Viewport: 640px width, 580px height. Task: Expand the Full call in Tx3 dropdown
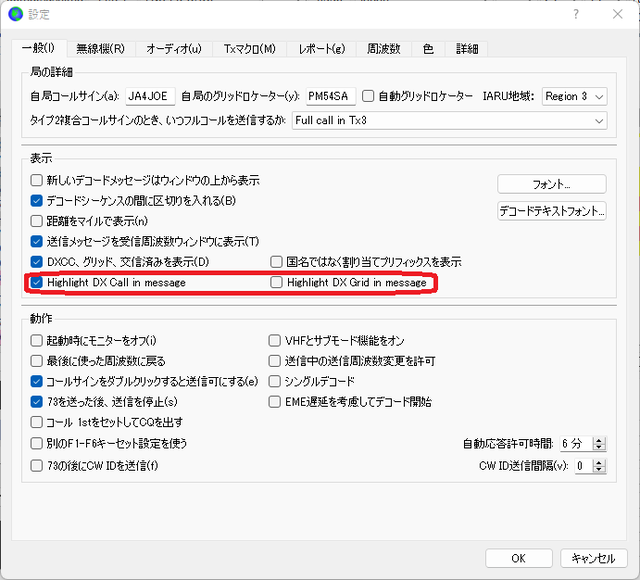point(449,120)
